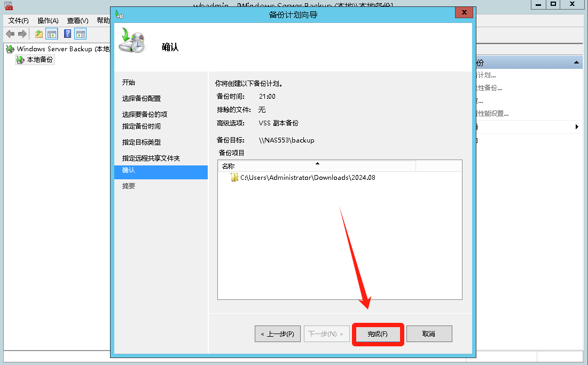Click the 完成(F) button
This screenshot has height=365, width=588.
pyautogui.click(x=378, y=334)
